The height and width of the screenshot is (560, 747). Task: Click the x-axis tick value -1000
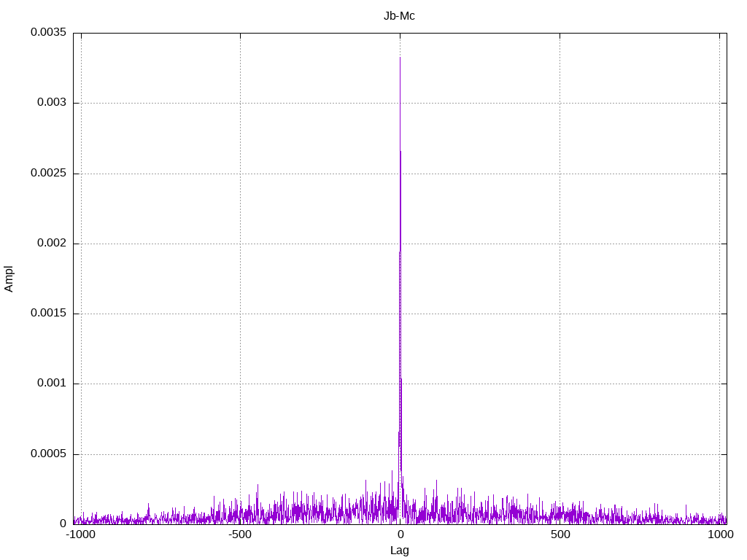point(80,534)
